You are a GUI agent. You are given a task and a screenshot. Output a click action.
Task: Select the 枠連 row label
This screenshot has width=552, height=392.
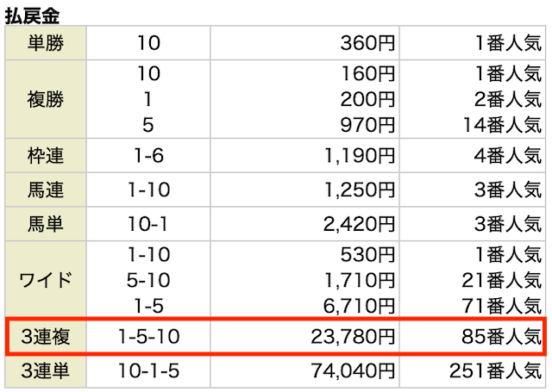46,155
